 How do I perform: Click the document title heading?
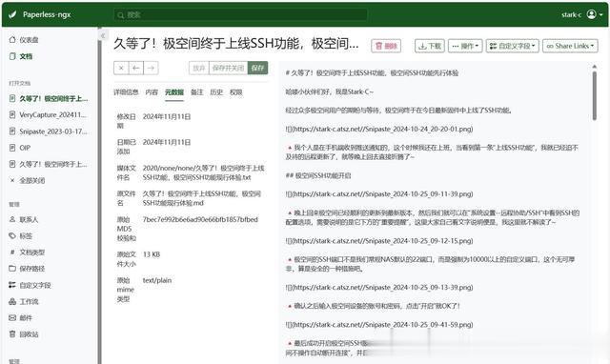pos(235,44)
